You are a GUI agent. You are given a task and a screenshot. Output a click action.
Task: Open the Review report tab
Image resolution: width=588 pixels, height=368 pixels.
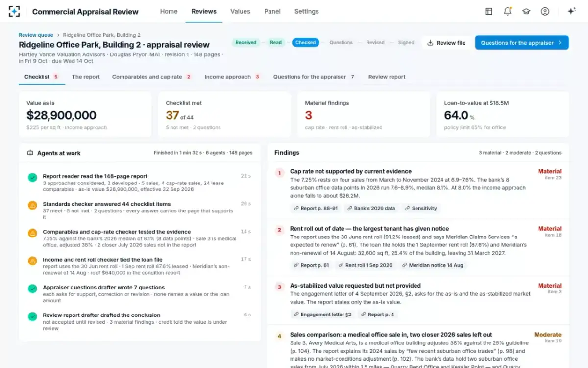pyautogui.click(x=387, y=77)
